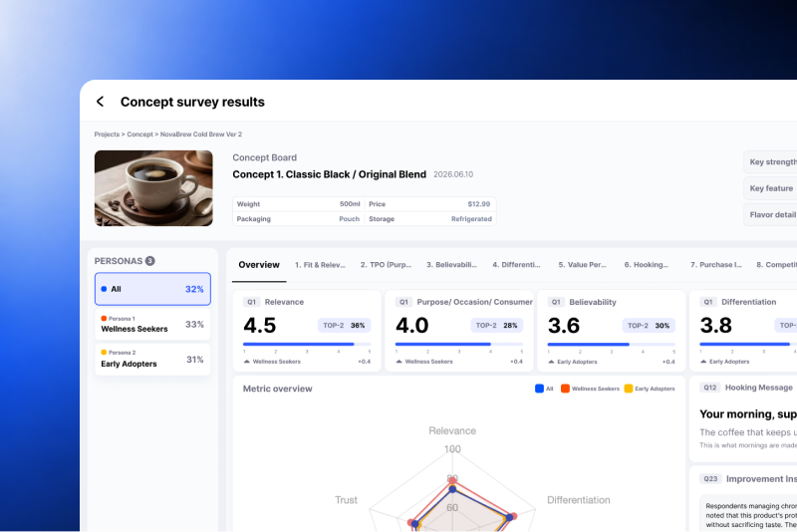Open the 1. Fit & Relevance tab
This screenshot has width=797, height=532.
tap(320, 265)
